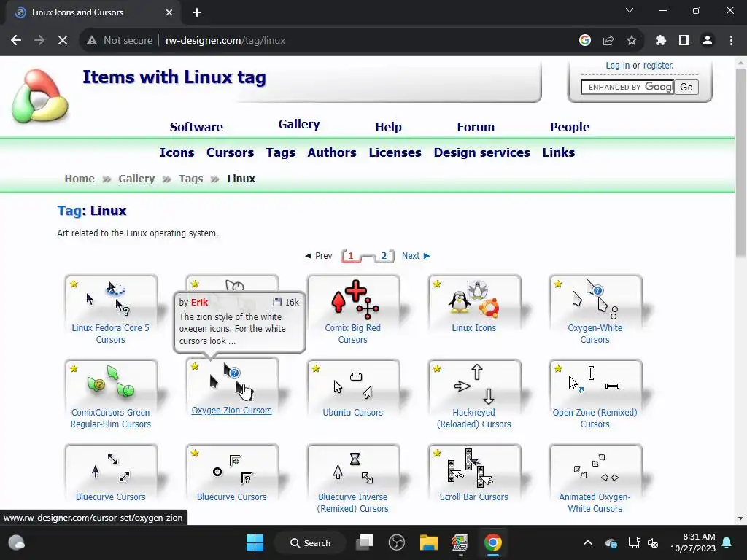The width and height of the screenshot is (747, 560).
Task: Open Bluecurve Inverse (Remixed) Cursors thumbnail image
Action: (x=353, y=469)
